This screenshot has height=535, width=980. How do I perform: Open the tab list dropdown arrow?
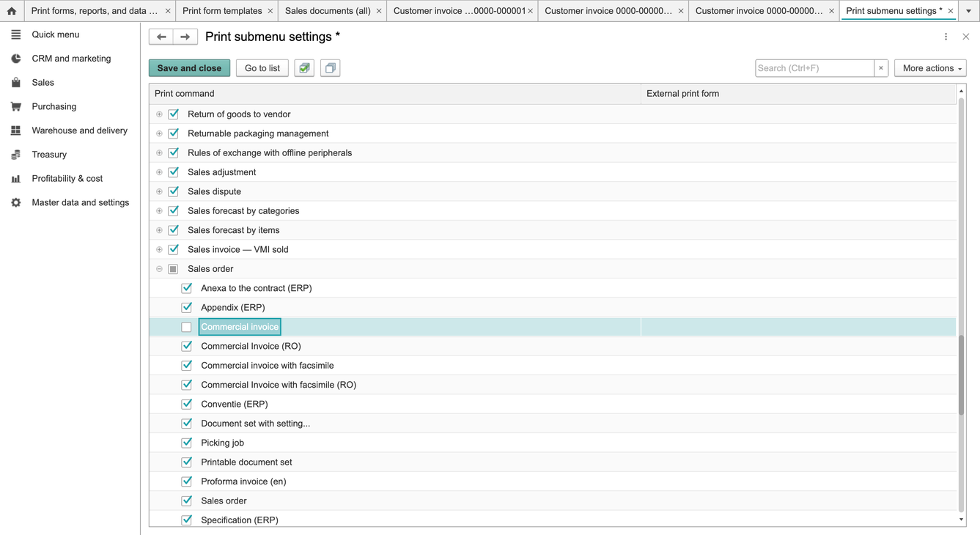tap(969, 11)
